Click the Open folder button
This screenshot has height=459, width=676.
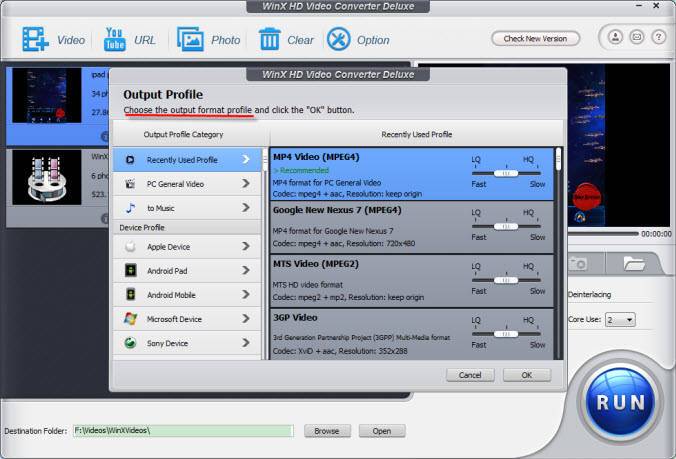point(382,431)
